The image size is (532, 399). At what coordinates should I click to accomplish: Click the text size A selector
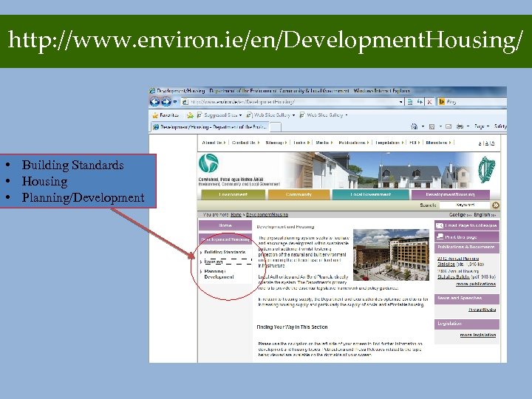click(486, 143)
